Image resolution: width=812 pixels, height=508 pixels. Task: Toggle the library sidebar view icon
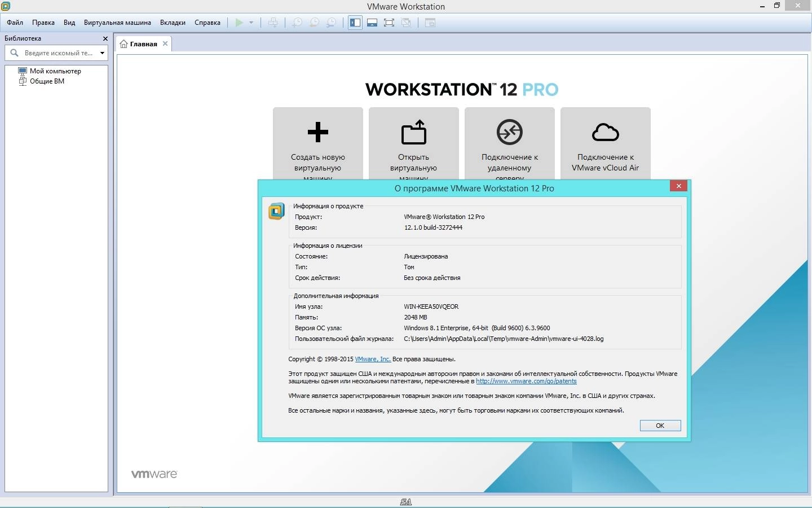pos(355,23)
